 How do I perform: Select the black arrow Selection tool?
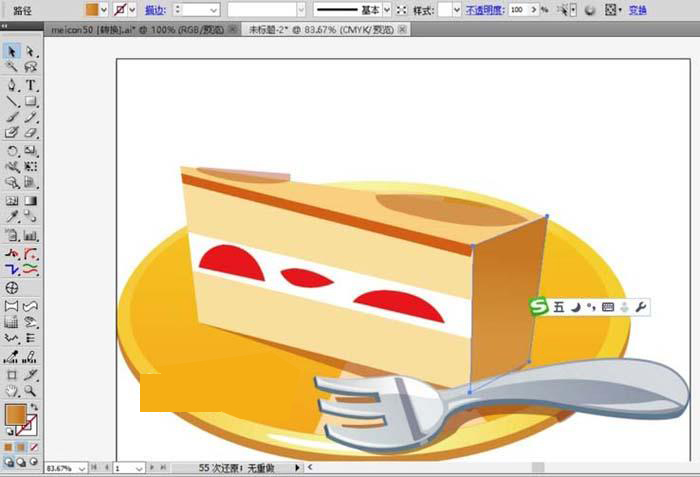[x=12, y=51]
